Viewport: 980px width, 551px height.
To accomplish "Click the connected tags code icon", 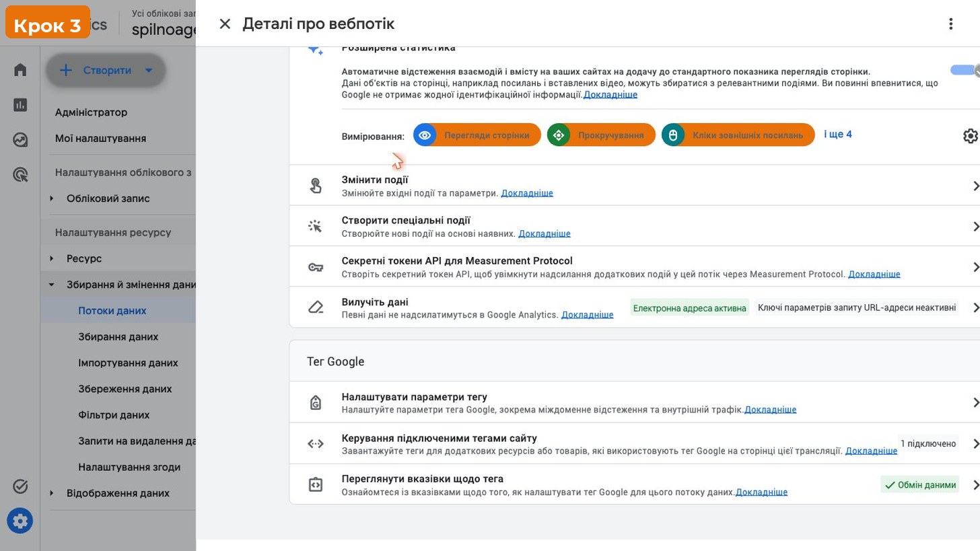I will (316, 443).
